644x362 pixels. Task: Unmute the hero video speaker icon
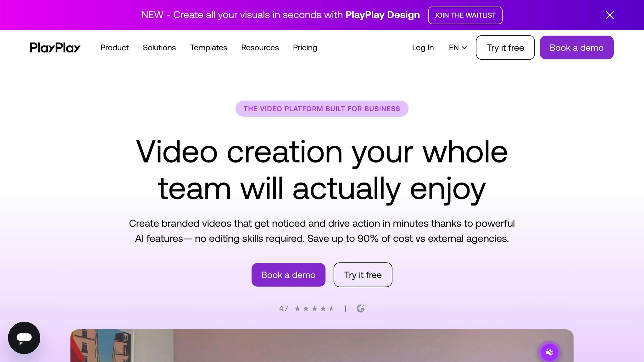(550, 352)
